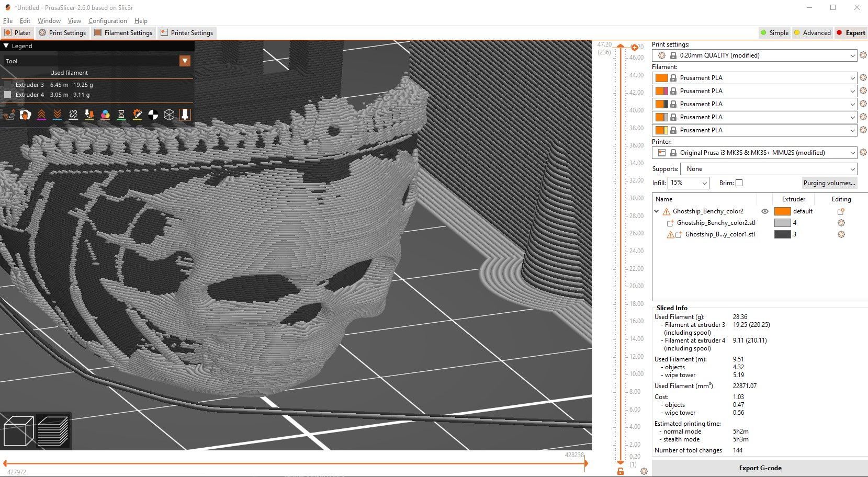Toggle Center of gravity marker icon
This screenshot has height=477, width=868.
coord(153,115)
